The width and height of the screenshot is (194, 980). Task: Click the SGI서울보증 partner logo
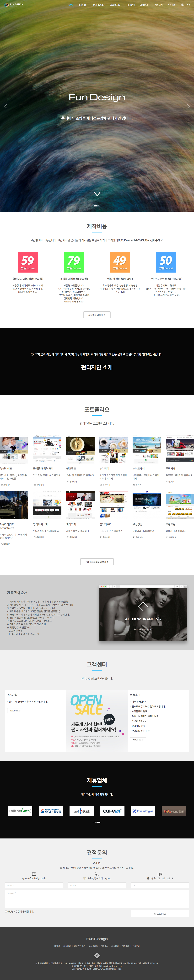coord(51,811)
